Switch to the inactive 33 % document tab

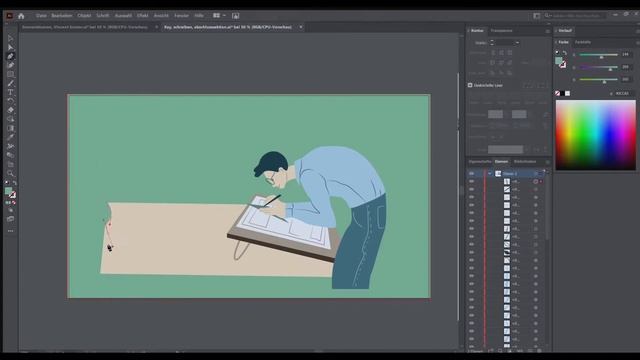pyautogui.click(x=85, y=27)
